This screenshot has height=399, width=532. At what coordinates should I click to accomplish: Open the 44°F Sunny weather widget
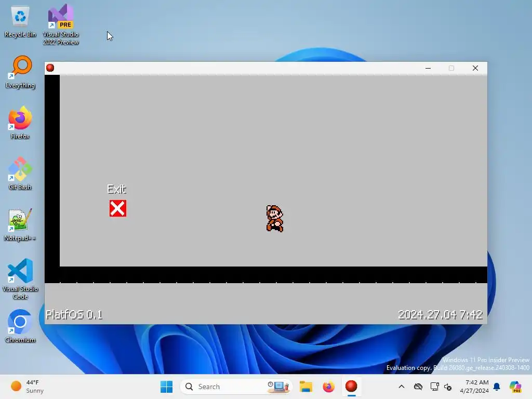(28, 387)
